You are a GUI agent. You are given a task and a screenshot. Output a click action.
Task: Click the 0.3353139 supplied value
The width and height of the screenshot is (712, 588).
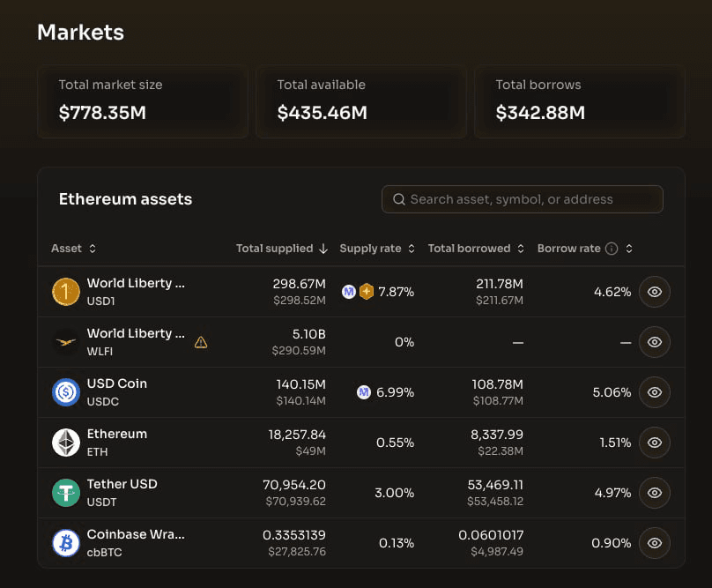tap(294, 535)
